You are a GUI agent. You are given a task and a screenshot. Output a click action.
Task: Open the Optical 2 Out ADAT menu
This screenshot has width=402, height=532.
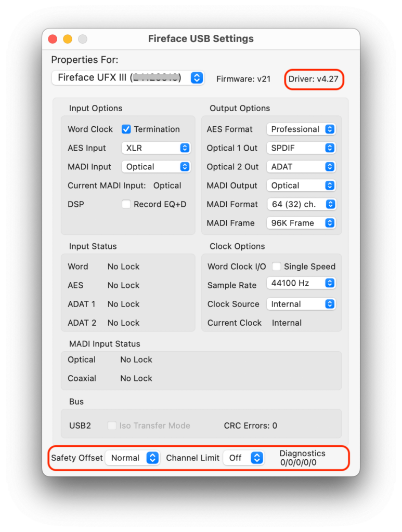point(301,167)
